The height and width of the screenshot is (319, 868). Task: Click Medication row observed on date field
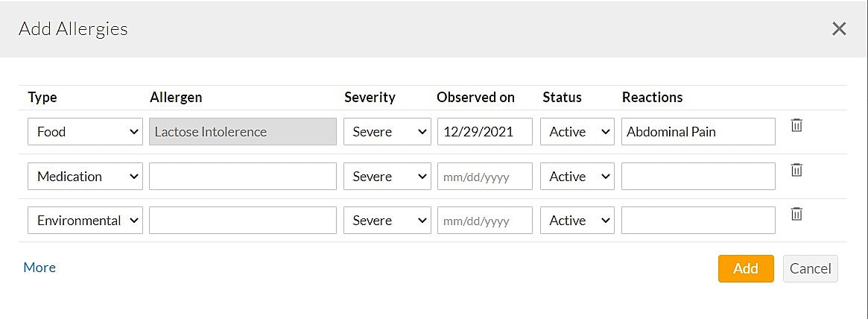tap(485, 177)
